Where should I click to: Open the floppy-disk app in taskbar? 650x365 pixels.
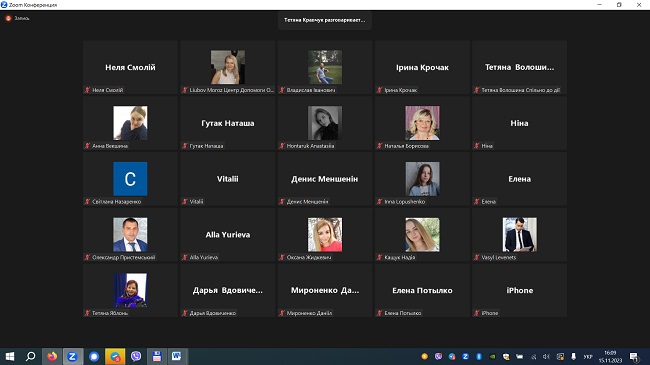coord(157,356)
